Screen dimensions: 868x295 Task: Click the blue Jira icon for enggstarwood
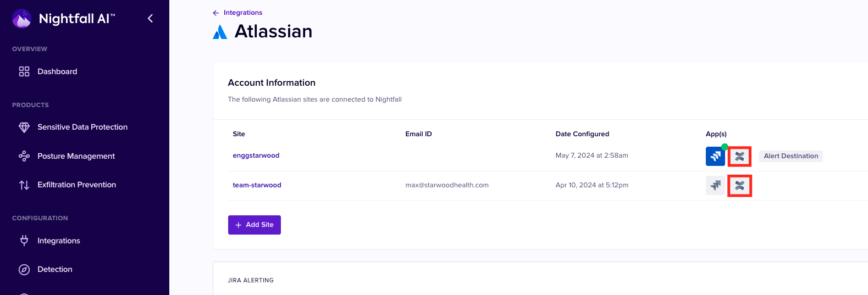tap(715, 157)
